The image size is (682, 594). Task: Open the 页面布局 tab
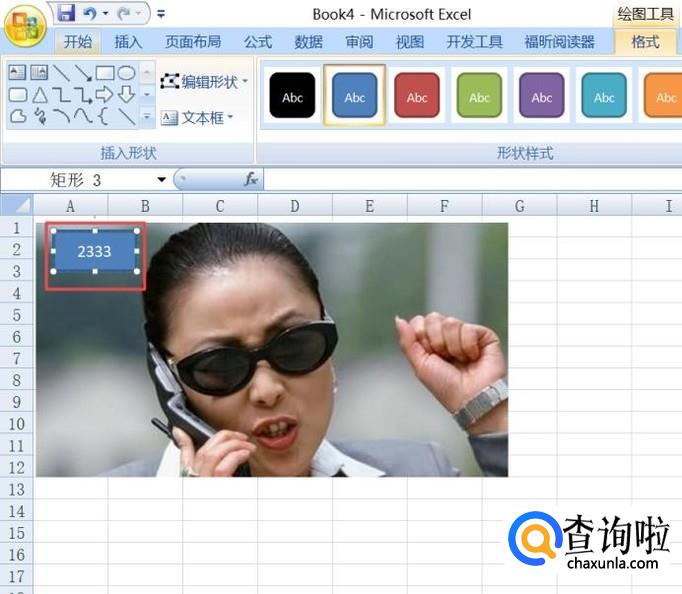coord(193,42)
